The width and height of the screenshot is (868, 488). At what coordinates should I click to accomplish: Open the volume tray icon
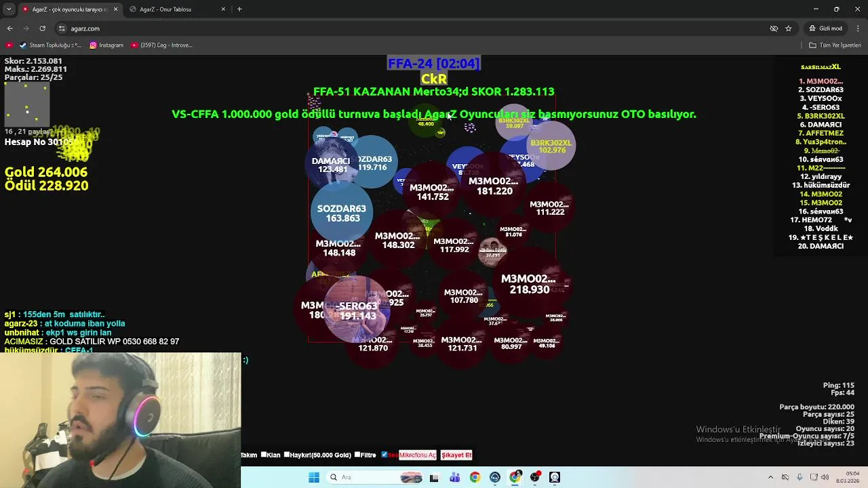tap(825, 477)
